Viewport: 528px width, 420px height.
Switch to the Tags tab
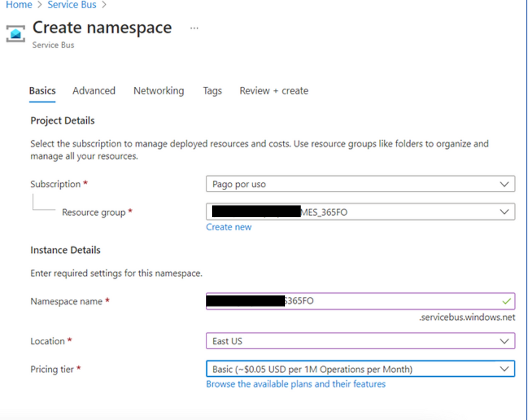click(212, 91)
